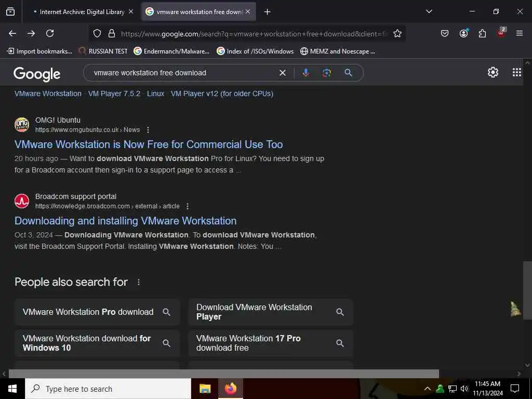Viewport: 532px width, 399px height.
Task: Click the vertical page scrollbar thumb
Action: point(527,290)
